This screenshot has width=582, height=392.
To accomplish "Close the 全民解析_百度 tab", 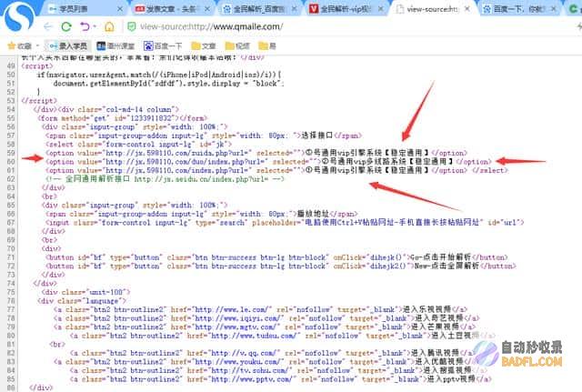I will pos(294,9).
